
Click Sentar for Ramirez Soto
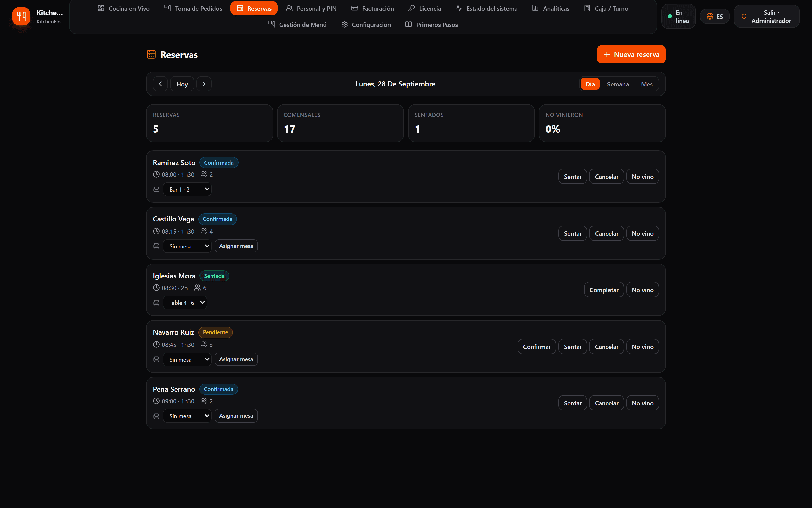573,176
